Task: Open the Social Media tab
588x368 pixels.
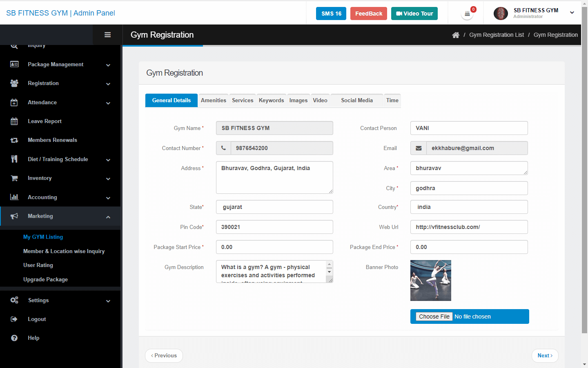Action: pos(356,101)
